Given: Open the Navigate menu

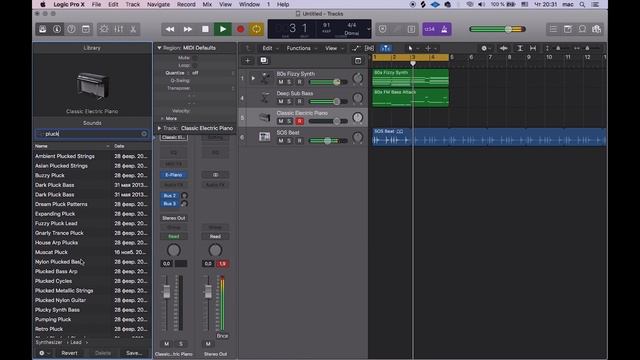Looking at the screenshot, I should click(158, 4).
